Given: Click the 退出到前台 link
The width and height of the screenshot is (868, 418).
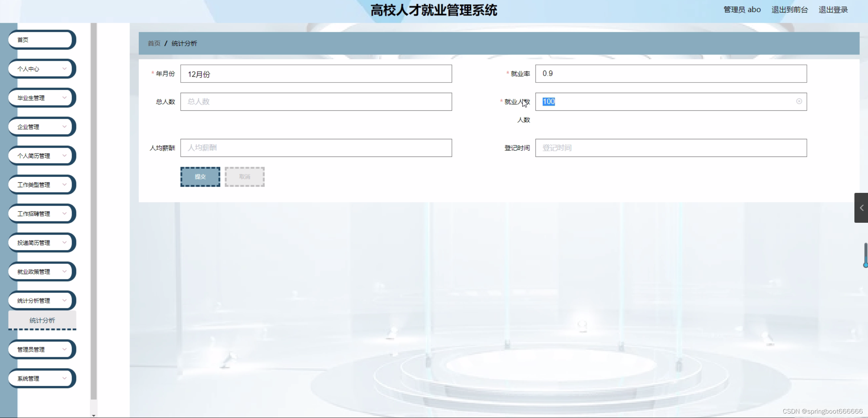Looking at the screenshot, I should (x=790, y=10).
